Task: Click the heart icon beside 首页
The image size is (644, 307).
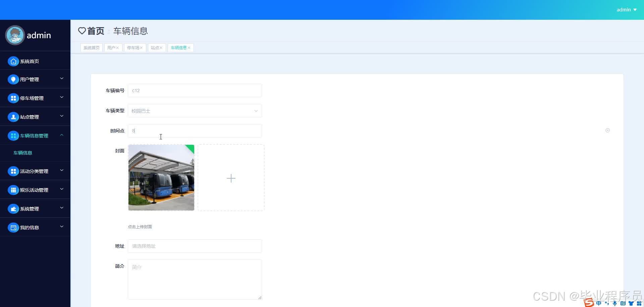Action: pyautogui.click(x=82, y=31)
